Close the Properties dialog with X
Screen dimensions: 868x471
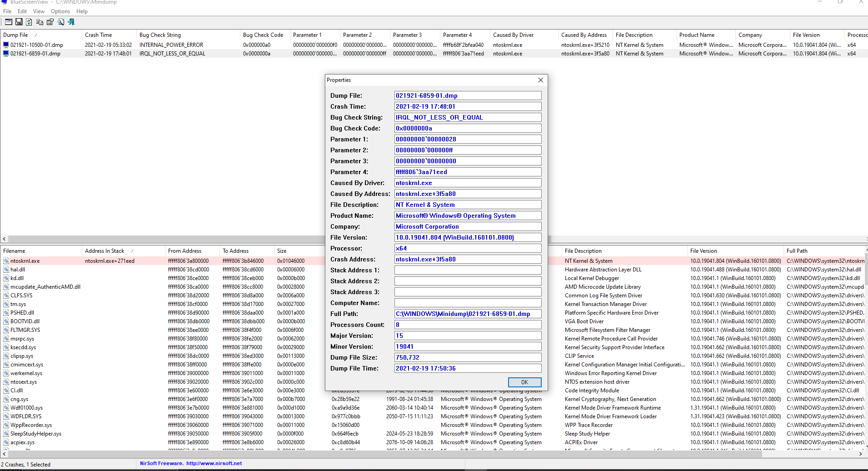541,80
